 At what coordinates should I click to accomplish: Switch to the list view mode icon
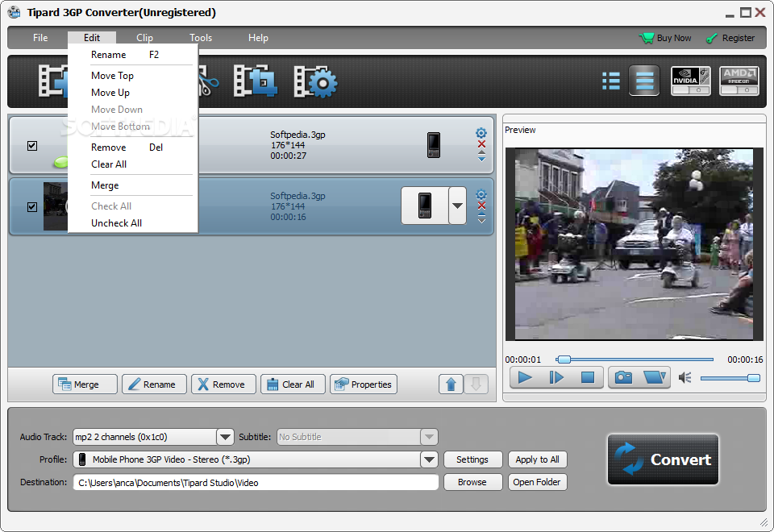pos(611,81)
